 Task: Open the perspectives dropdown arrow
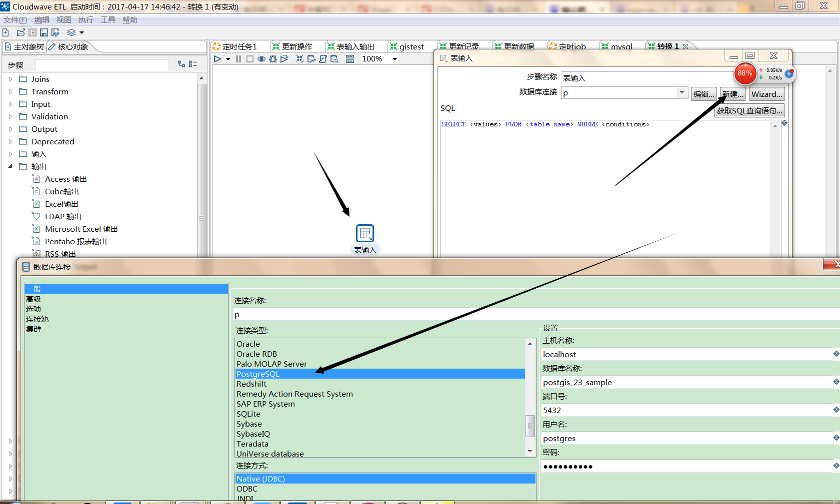click(x=82, y=32)
